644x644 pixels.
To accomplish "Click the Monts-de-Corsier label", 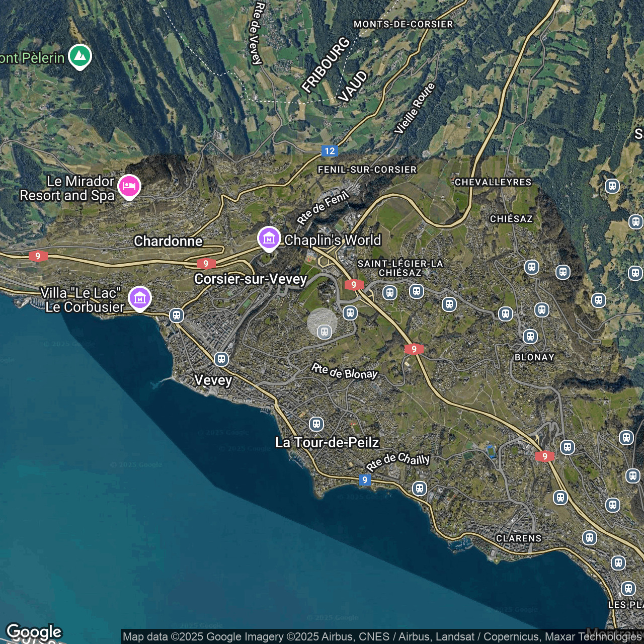I will coord(403,24).
